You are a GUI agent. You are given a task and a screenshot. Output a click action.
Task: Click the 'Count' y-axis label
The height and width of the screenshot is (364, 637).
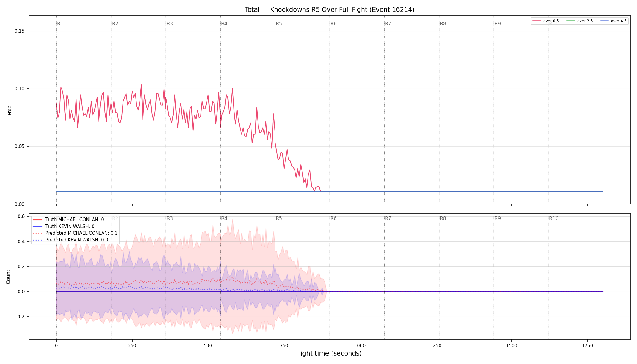(8, 277)
